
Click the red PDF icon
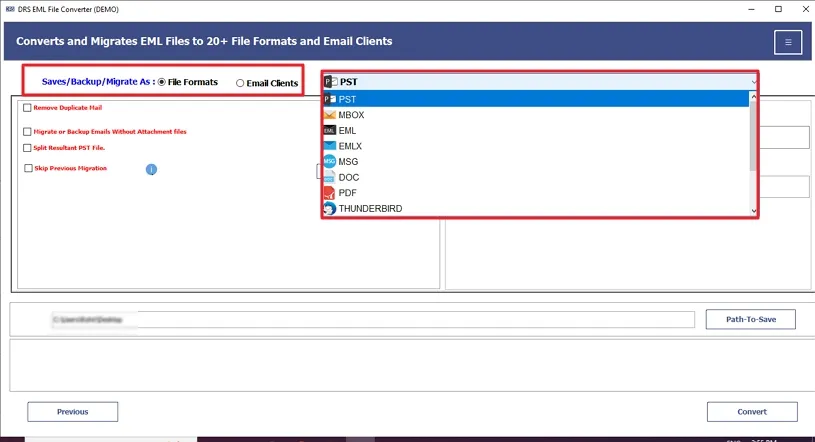(x=330, y=193)
